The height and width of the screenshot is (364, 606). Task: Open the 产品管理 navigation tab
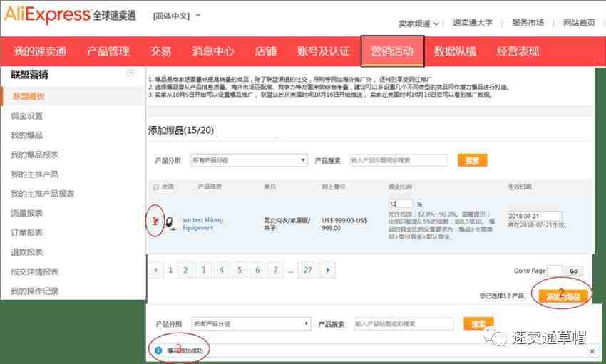point(108,51)
